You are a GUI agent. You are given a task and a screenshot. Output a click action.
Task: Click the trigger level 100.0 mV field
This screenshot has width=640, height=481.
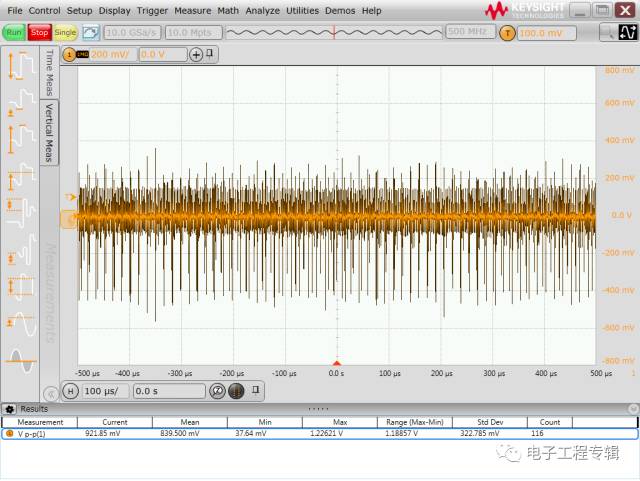point(546,33)
